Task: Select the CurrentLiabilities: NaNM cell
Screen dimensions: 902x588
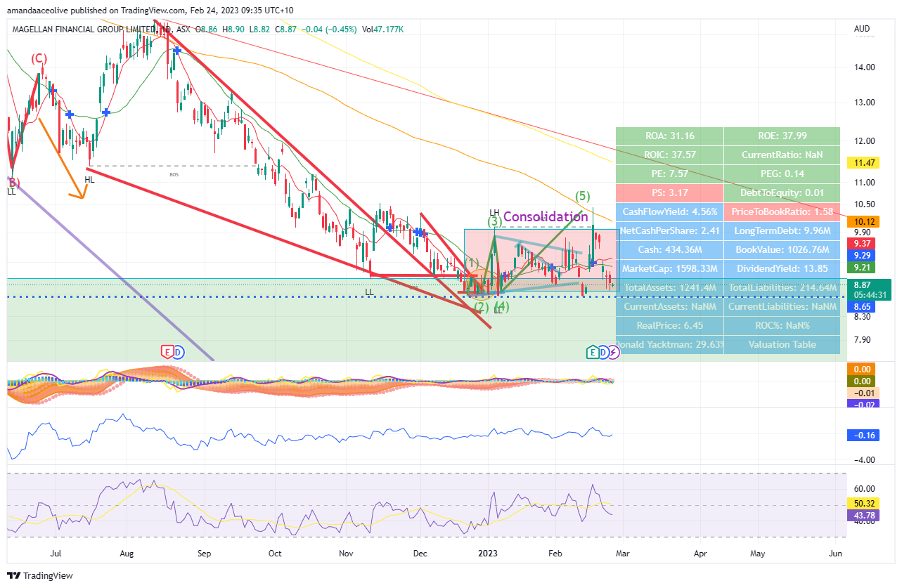Action: [782, 306]
